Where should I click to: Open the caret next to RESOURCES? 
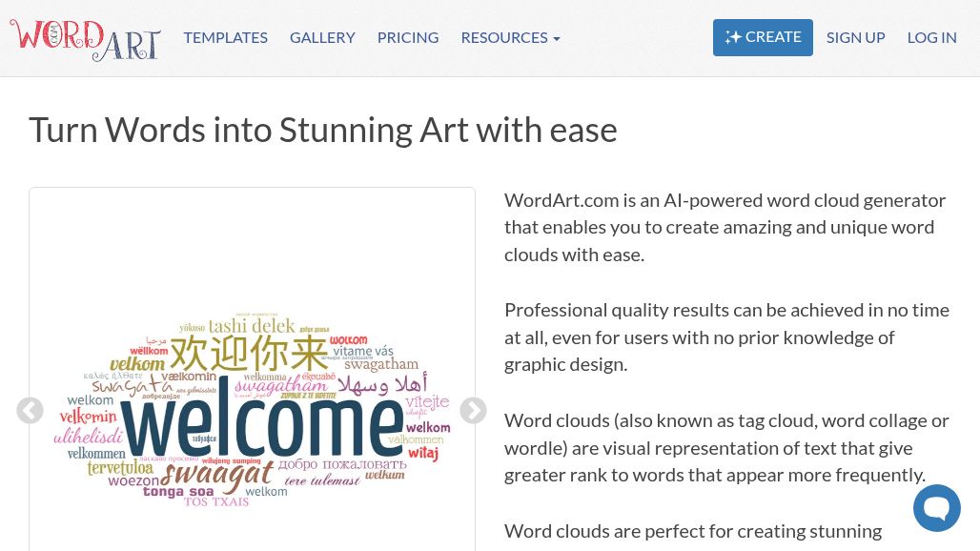(556, 39)
